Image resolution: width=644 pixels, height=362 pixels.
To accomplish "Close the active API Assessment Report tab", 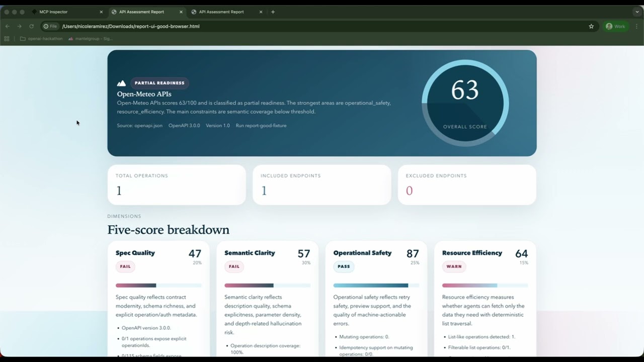I will [x=181, y=12].
